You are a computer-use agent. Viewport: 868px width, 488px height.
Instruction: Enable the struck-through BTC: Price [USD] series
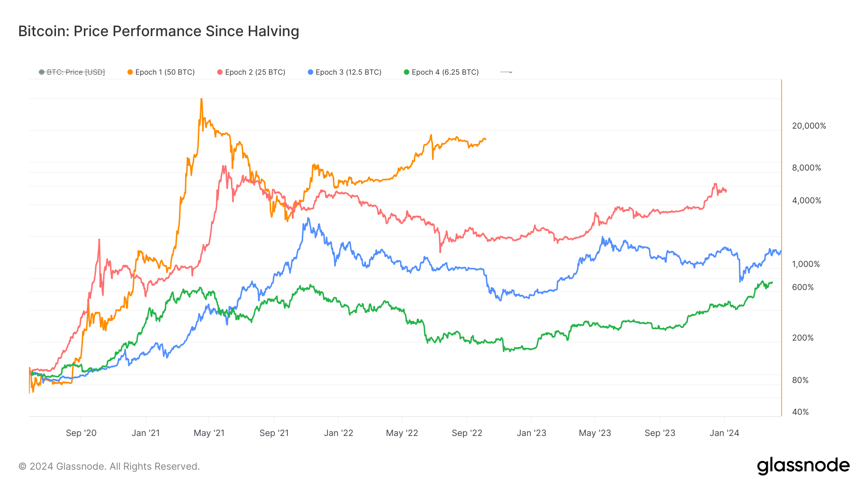click(x=76, y=72)
